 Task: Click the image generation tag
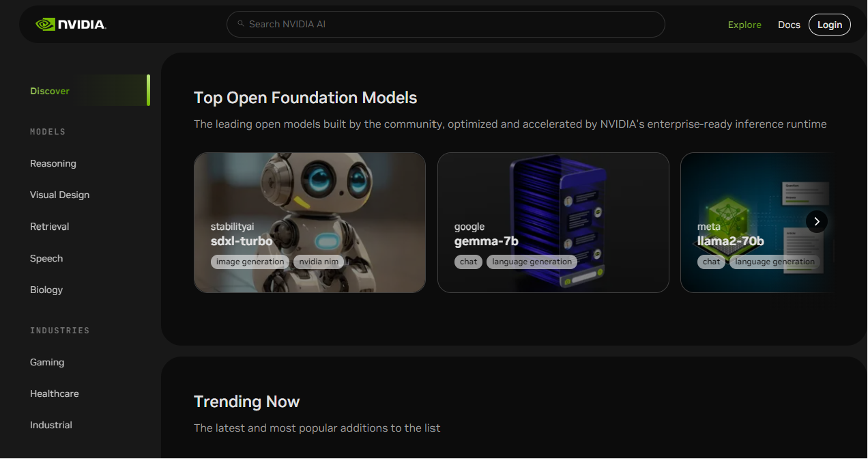250,262
